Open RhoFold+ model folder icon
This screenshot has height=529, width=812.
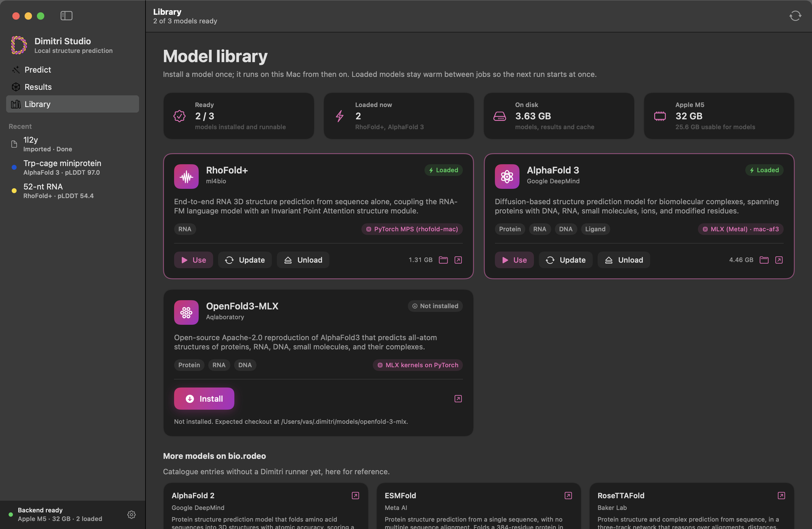[443, 260]
